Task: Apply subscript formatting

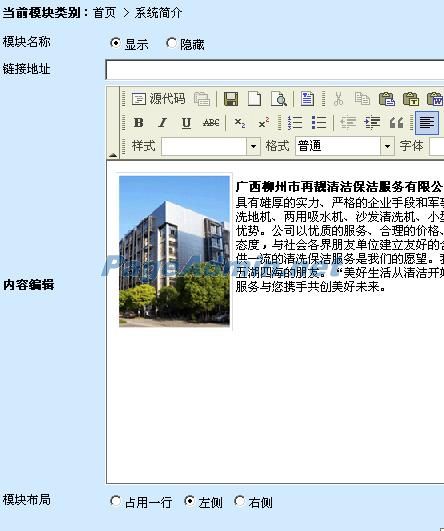Action: (x=240, y=123)
